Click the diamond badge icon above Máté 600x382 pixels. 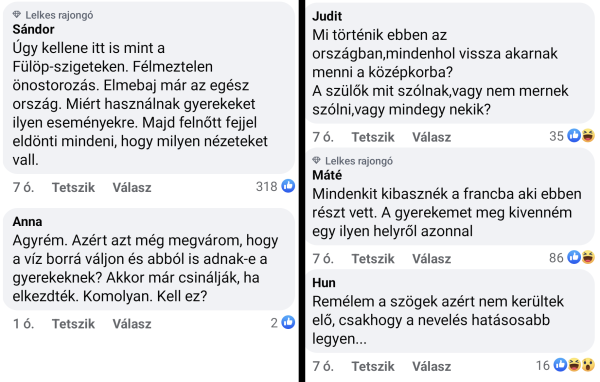pyautogui.click(x=316, y=160)
